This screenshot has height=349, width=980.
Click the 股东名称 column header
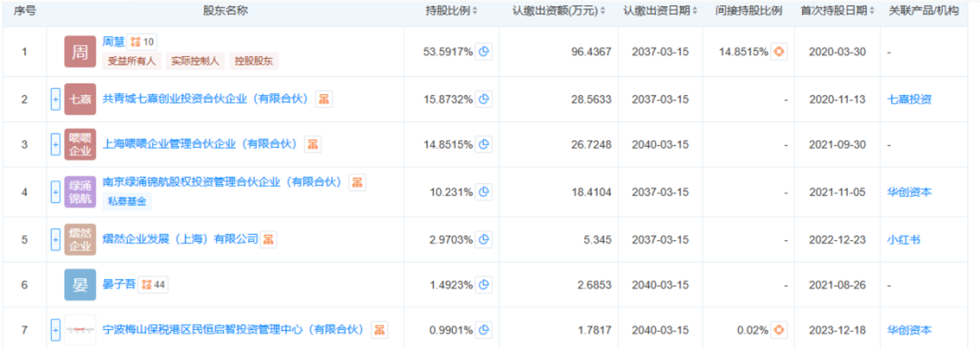coord(225,11)
